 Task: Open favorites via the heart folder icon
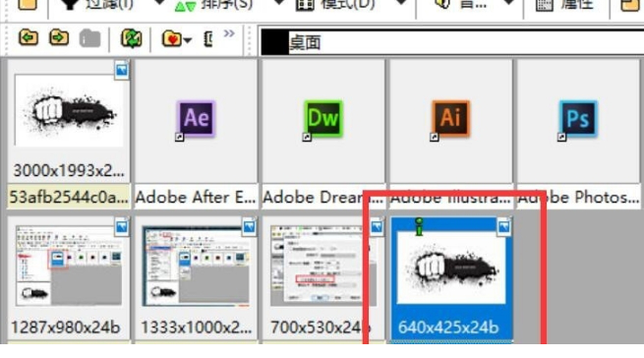point(172,39)
